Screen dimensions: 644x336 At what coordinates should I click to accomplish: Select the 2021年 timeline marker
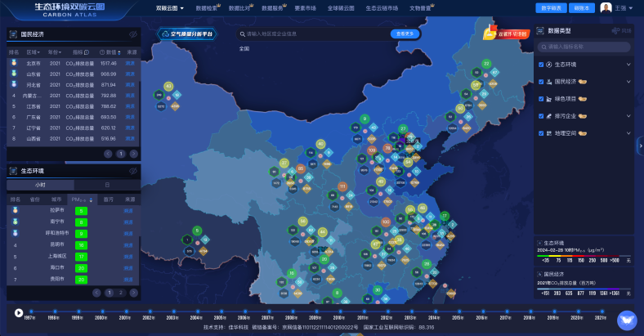click(601, 311)
